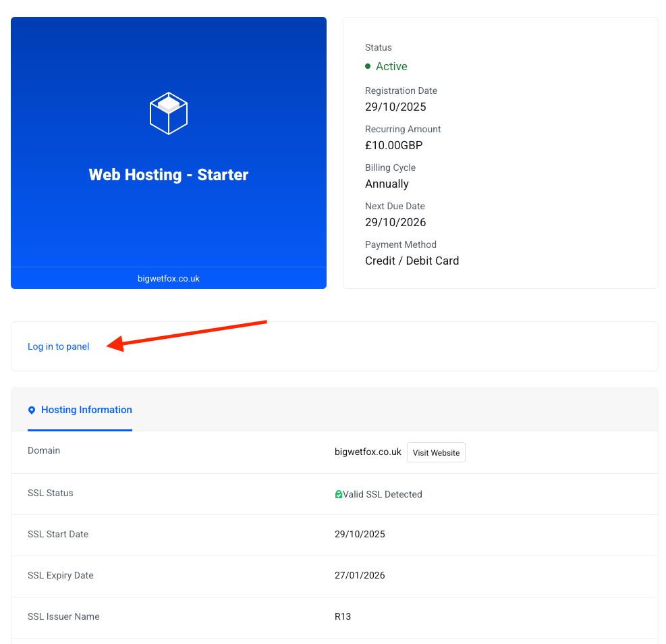Click the SSL issuer name R13
The width and height of the screenshot is (666, 644).
click(x=343, y=616)
